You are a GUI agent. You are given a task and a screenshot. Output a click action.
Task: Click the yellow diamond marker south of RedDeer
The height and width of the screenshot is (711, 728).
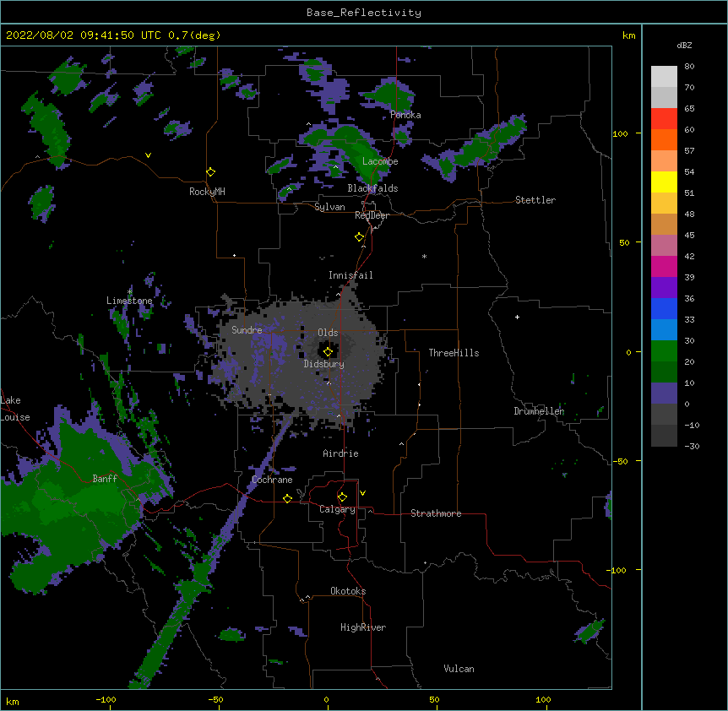[360, 237]
